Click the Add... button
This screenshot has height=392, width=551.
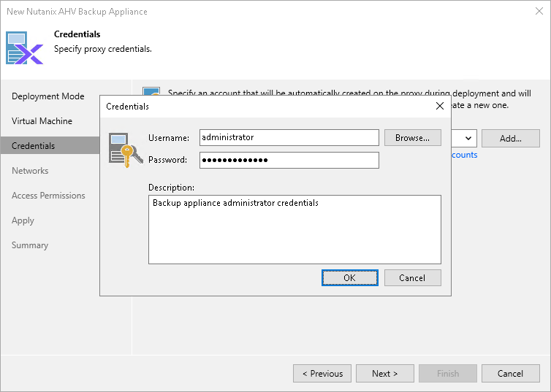[511, 138]
